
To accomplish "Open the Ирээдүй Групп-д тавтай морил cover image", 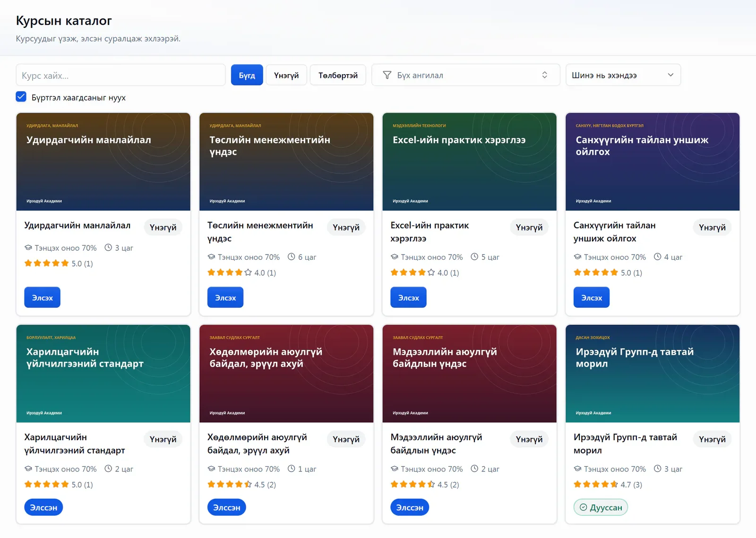I will (x=653, y=374).
